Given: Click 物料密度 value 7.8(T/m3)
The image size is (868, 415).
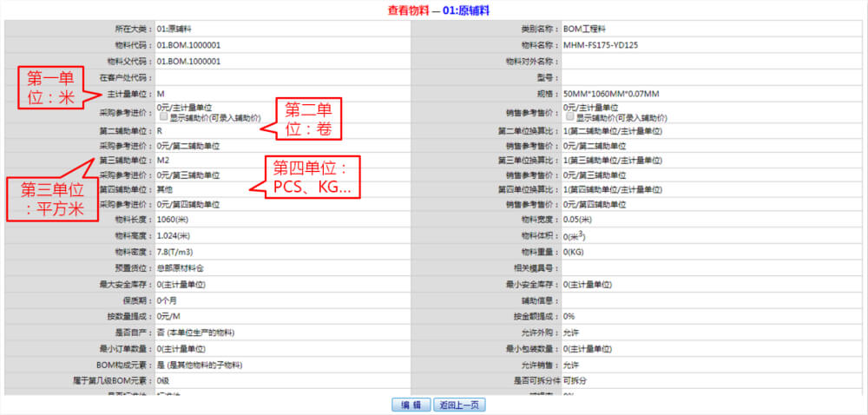Looking at the screenshot, I should [177, 252].
